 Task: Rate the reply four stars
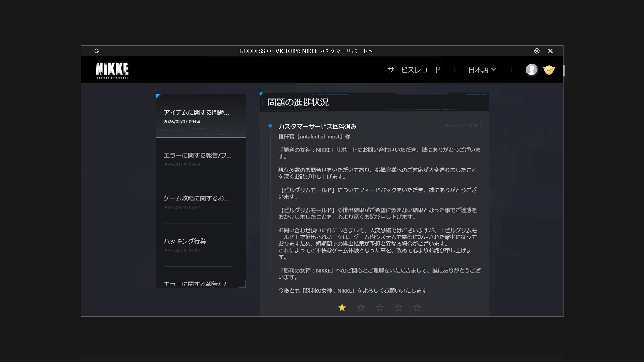click(x=398, y=307)
